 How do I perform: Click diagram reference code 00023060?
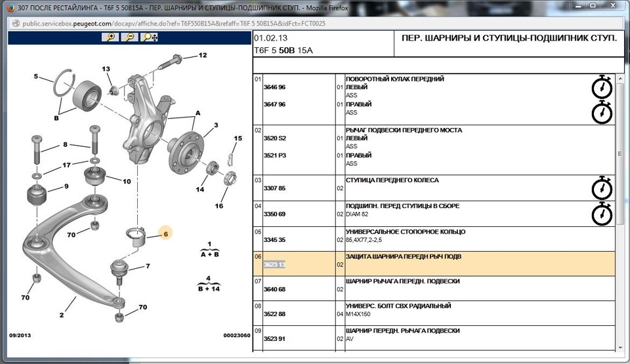point(237,335)
